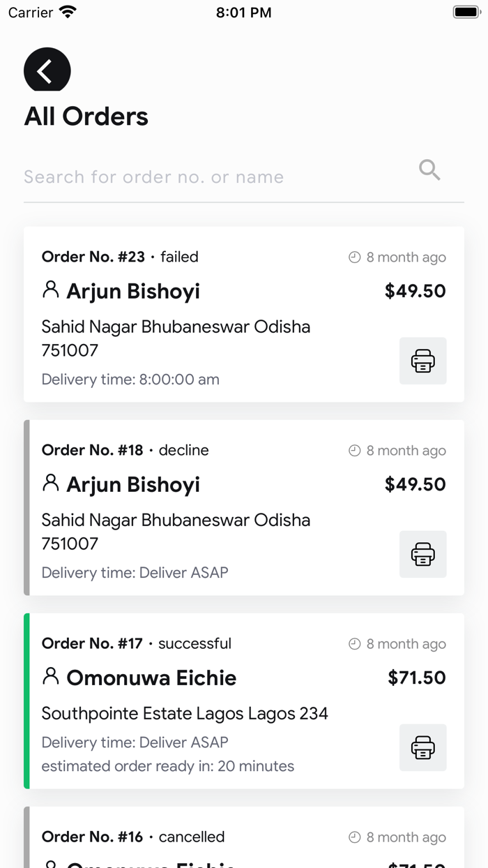Tap the clock icon on order #23
This screenshot has height=868, width=488.
pyautogui.click(x=355, y=257)
